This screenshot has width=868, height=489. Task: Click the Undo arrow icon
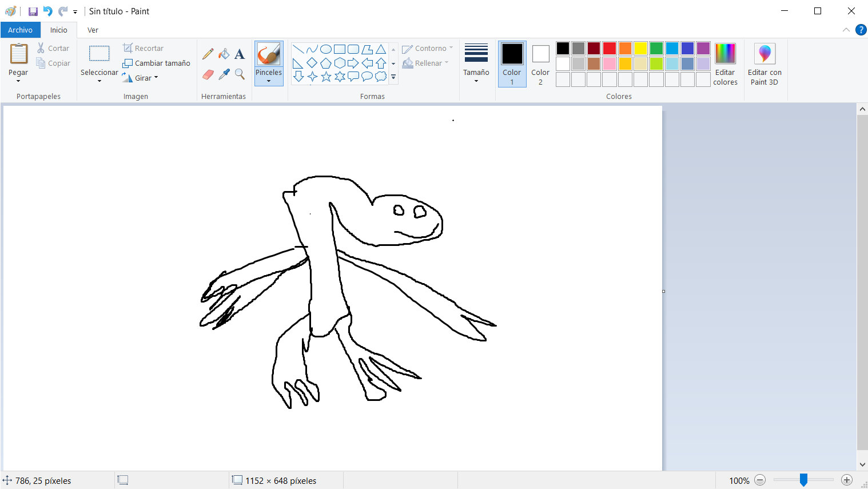click(48, 11)
